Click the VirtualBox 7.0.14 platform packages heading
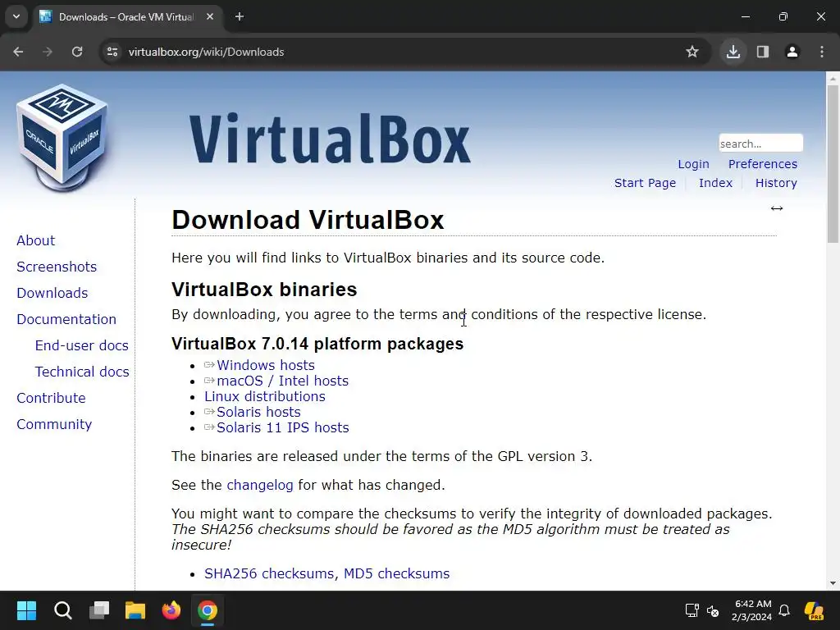840x630 pixels. click(317, 344)
